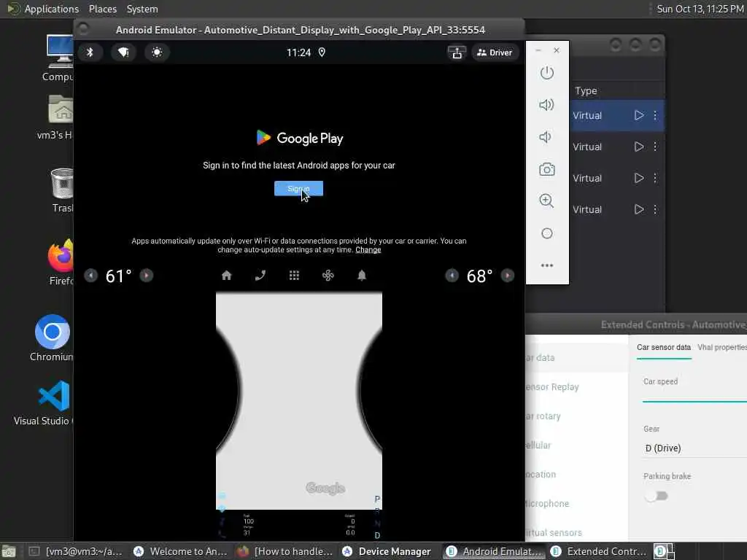Image resolution: width=747 pixels, height=560 pixels.
Task: Open the first Virtual device overflow menu
Action: tap(656, 115)
